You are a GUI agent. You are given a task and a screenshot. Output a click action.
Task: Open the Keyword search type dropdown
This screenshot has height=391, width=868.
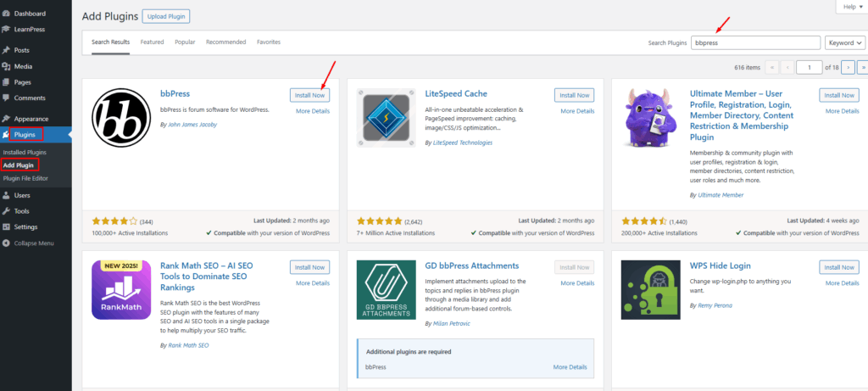tap(845, 42)
